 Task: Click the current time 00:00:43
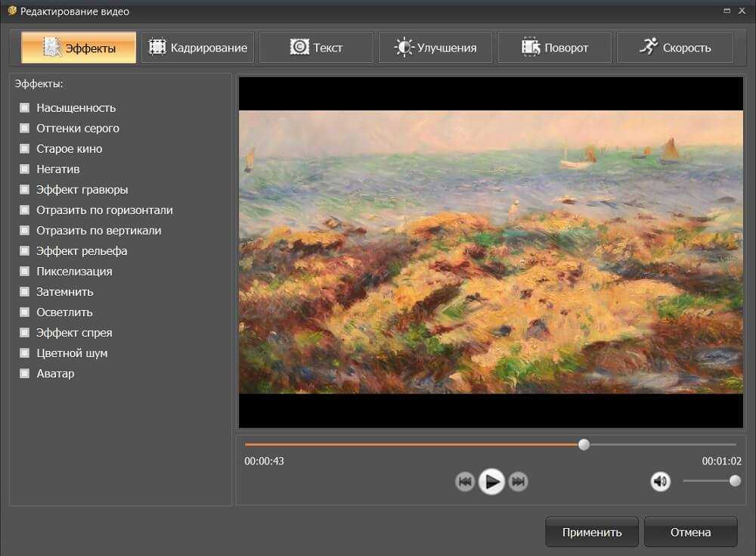click(x=264, y=461)
